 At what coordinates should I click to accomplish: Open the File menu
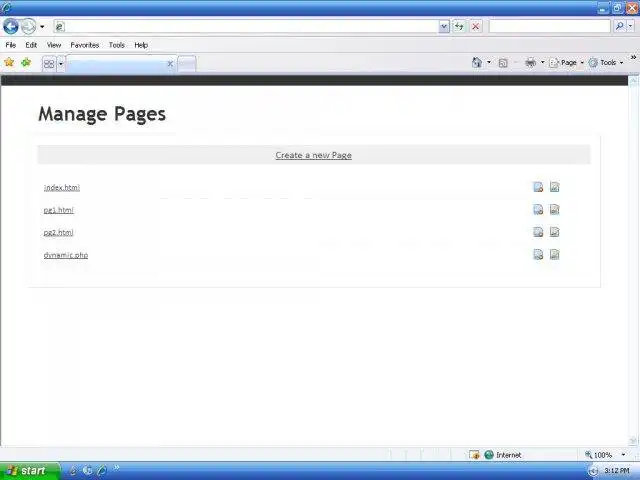tap(11, 45)
